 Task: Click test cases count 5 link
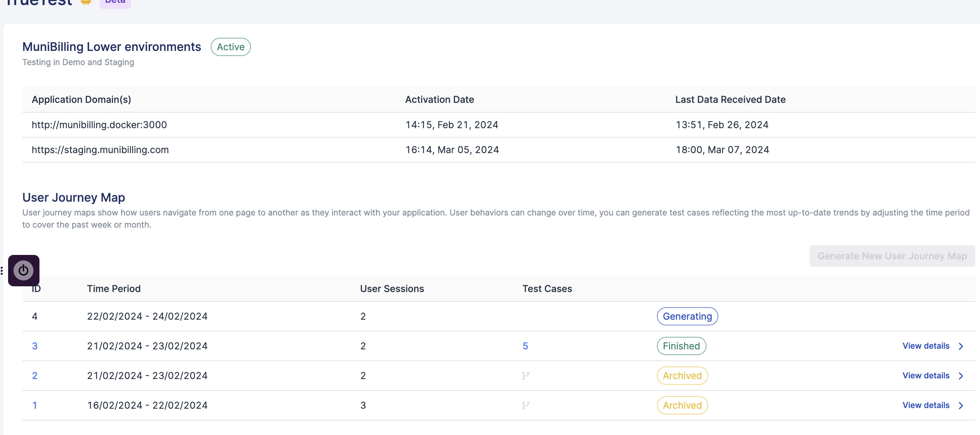click(525, 346)
